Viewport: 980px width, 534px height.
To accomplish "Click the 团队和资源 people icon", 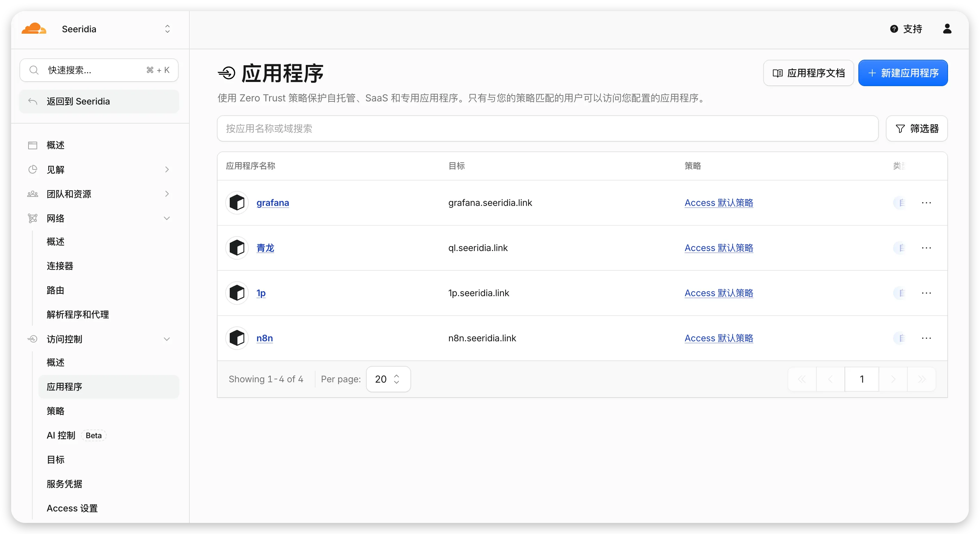I will 33,194.
